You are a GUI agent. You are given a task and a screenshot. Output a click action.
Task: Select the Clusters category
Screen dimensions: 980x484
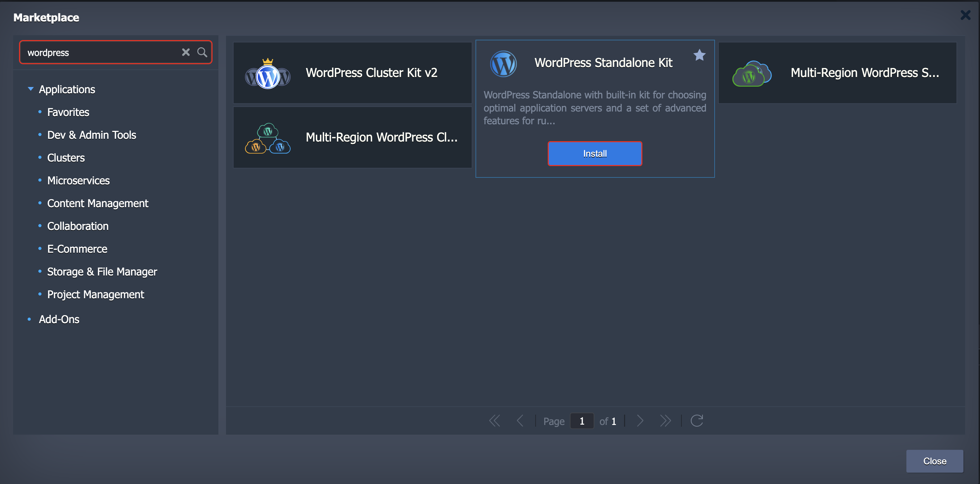click(66, 158)
